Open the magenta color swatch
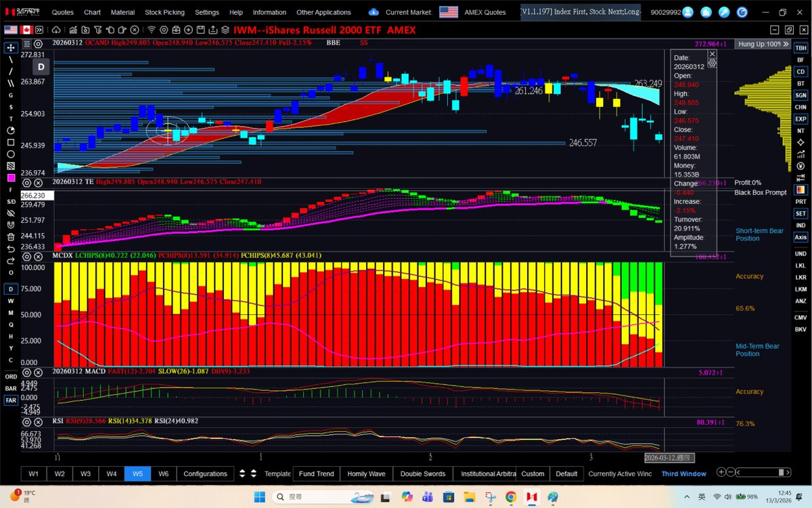This screenshot has height=508, width=812. coord(11,177)
